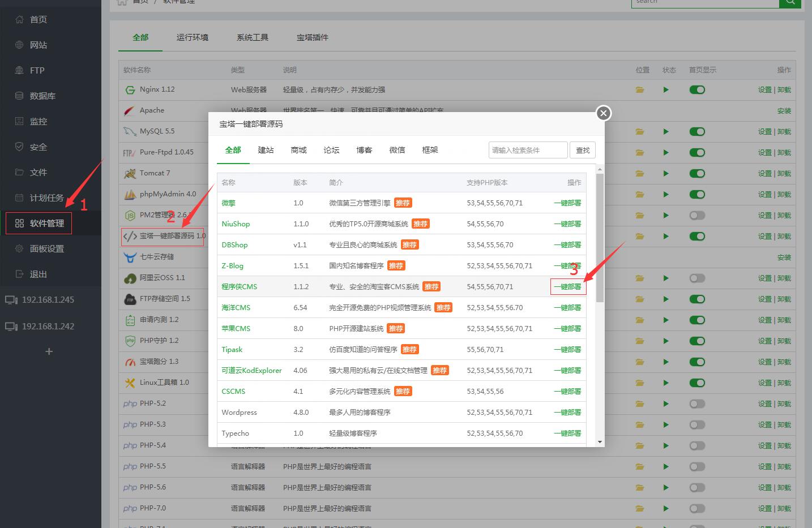Screen dimensions: 812x528
Task: Toggle homepage display for Pure-Ftpd
Action: (x=697, y=152)
